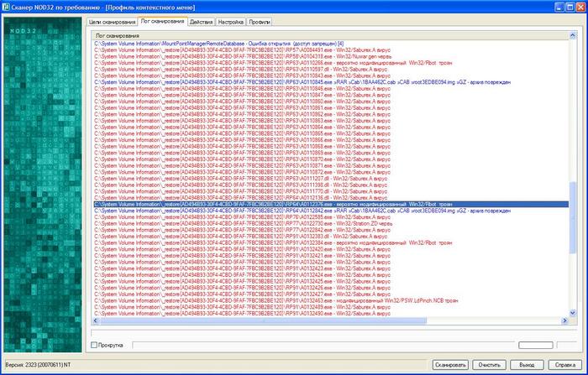Select the A0122730.exe Stration.ZD worm row
Image resolution: width=588 pixels, height=375 pixels.
[331, 223]
